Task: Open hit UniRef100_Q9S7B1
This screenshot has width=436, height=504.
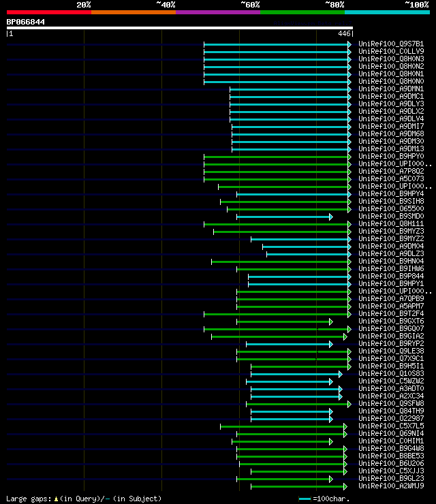Action: [x=391, y=44]
